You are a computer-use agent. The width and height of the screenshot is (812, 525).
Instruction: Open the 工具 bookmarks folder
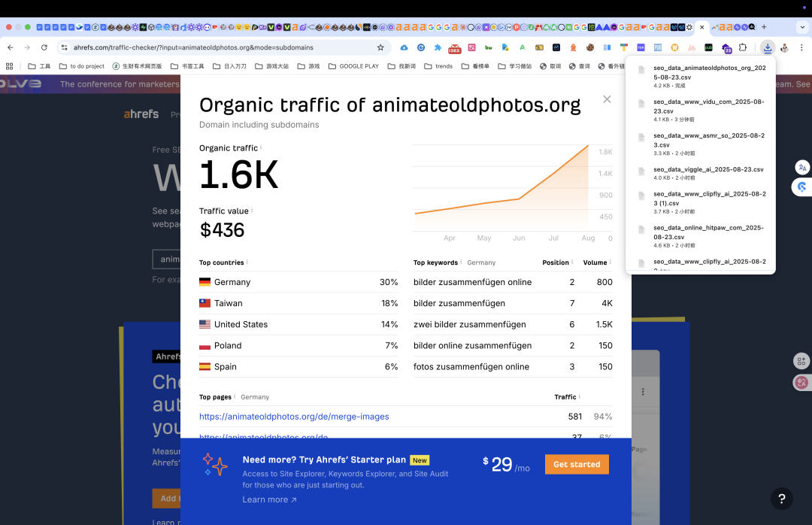[39, 66]
